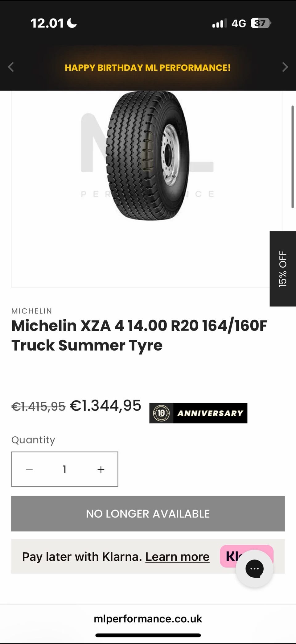Tap the MICHELIN brand label
The width and height of the screenshot is (296, 644).
[32, 311]
